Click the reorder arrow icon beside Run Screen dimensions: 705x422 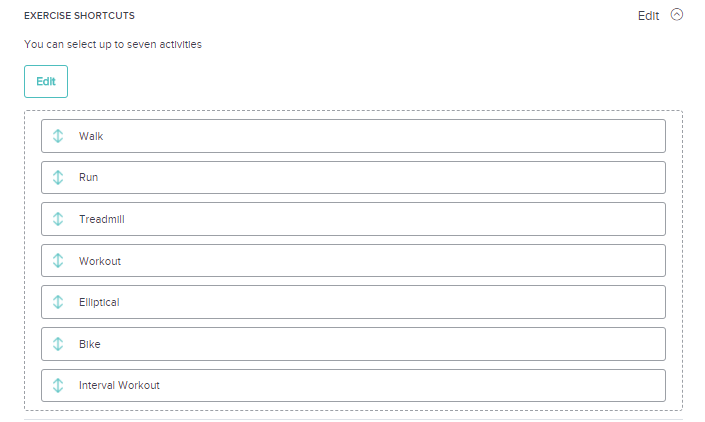tap(58, 178)
